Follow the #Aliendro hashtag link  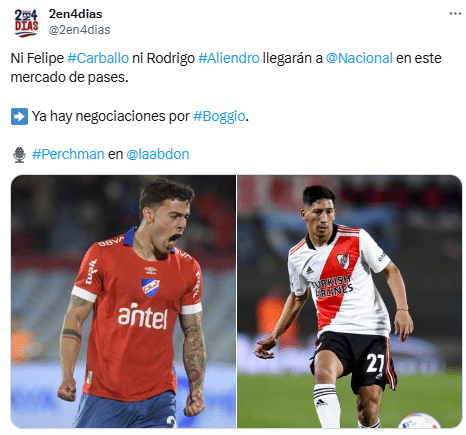pos(229,58)
